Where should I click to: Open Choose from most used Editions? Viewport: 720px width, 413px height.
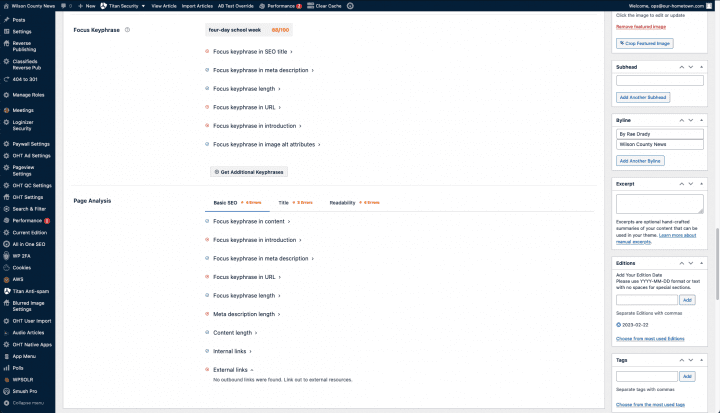click(x=650, y=339)
